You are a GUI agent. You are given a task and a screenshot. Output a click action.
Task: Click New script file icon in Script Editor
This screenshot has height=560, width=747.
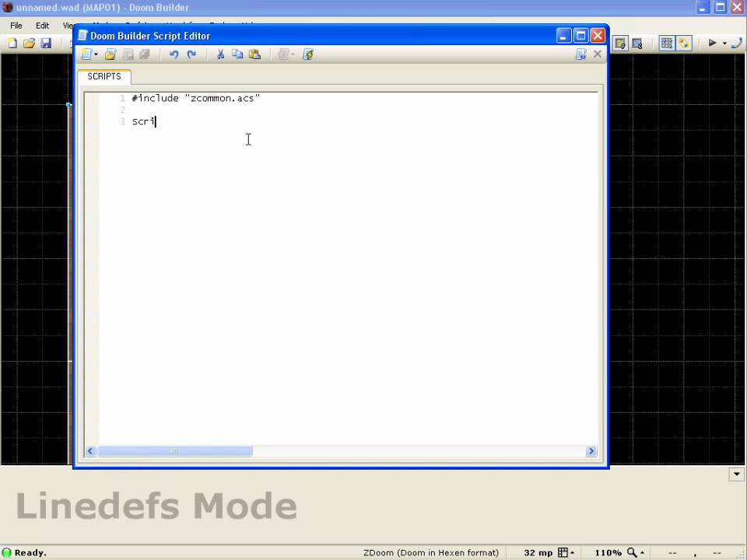(86, 54)
